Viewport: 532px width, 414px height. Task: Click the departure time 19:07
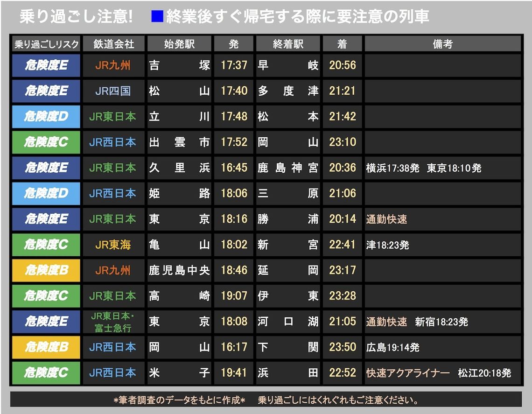pyautogui.click(x=234, y=296)
